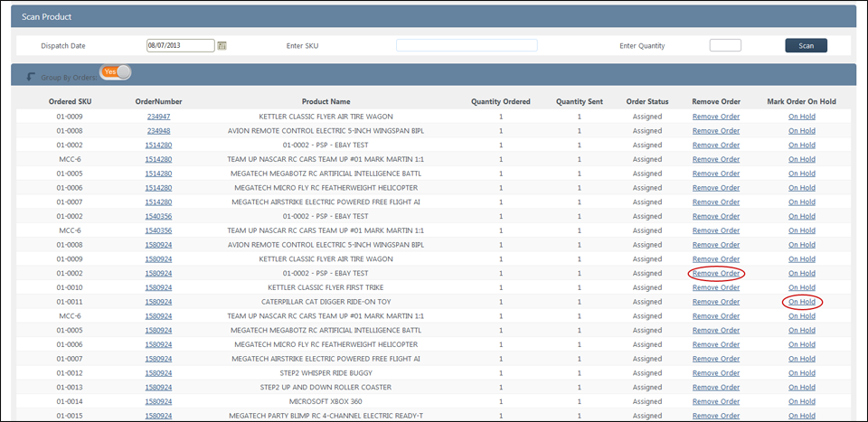Screen dimensions: 868x422
Task: Put order 234947 On Hold
Action: pyautogui.click(x=802, y=117)
